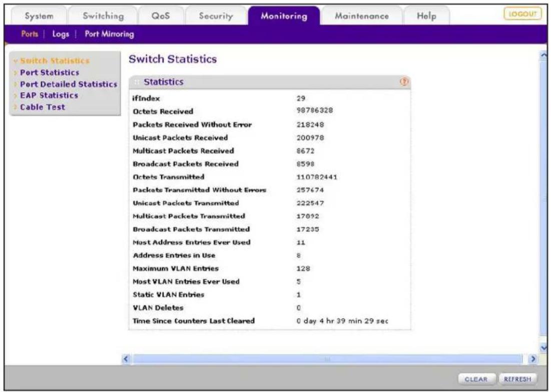This screenshot has height=392, width=551.
Task: Click the Broadcast Packets Received value 8598
Action: click(x=305, y=164)
